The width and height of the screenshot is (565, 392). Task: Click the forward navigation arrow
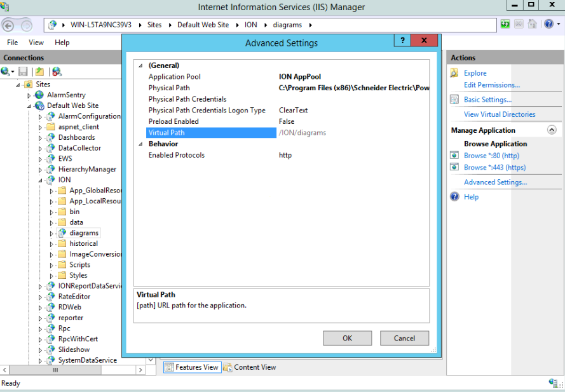tap(26, 25)
